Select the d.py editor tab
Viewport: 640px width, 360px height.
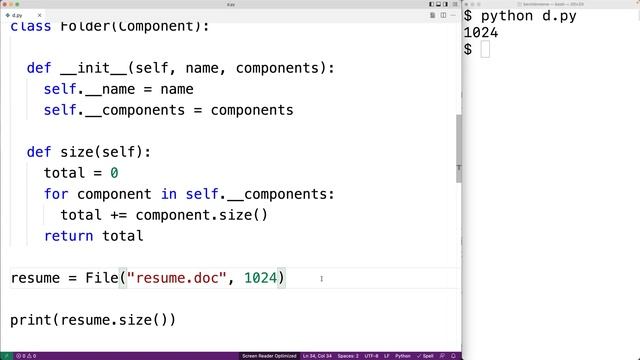click(22, 15)
